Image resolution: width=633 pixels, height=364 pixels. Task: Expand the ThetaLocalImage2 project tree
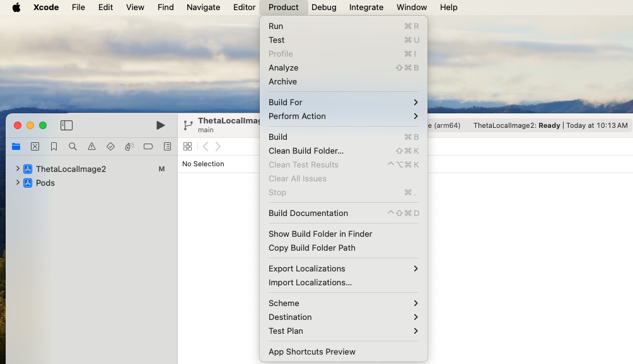coord(18,169)
